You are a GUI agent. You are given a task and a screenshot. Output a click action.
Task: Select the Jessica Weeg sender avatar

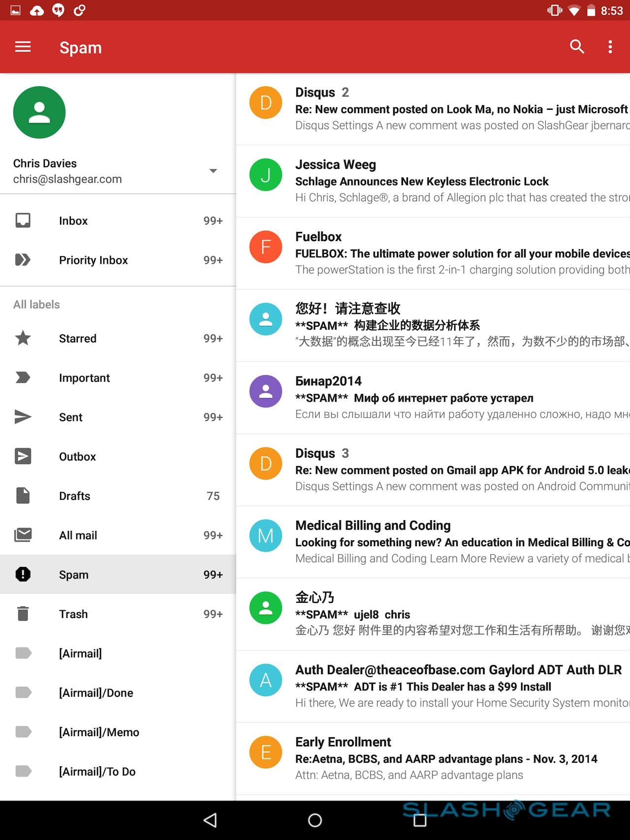[266, 175]
